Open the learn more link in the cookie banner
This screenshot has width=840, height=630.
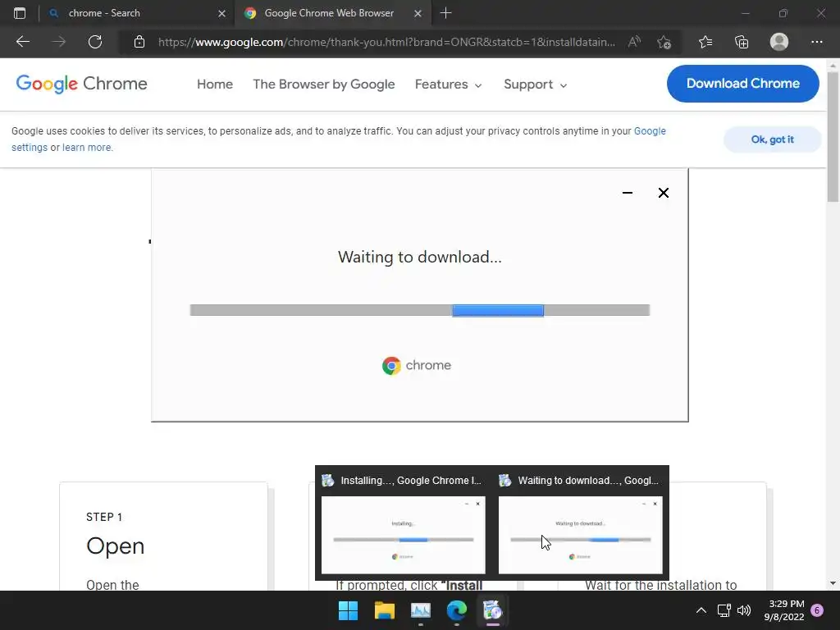coord(87,148)
